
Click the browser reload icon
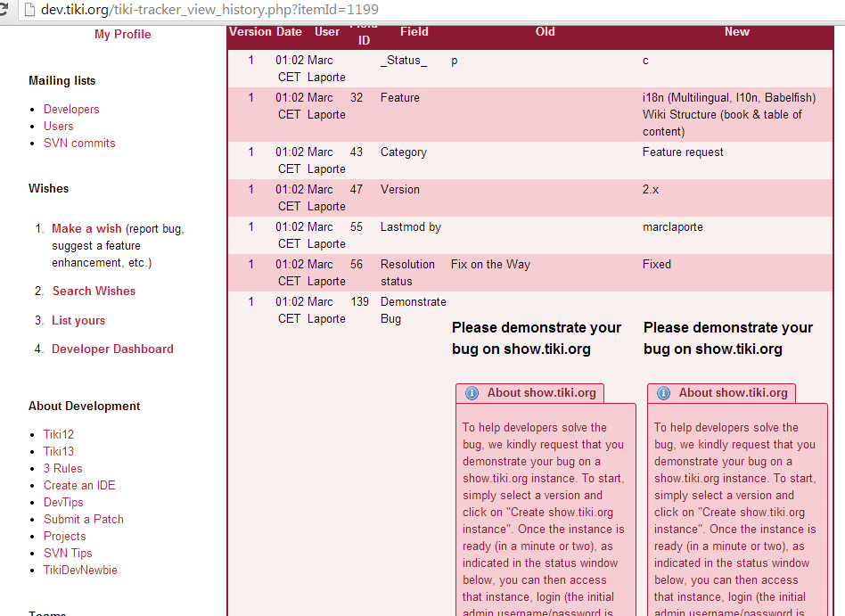tap(4, 9)
